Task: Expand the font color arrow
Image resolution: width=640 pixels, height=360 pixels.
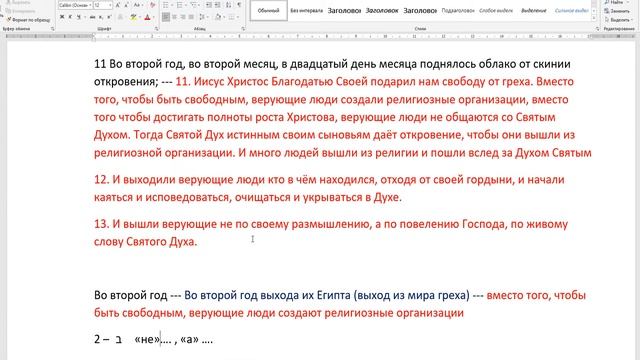Action: [x=153, y=17]
